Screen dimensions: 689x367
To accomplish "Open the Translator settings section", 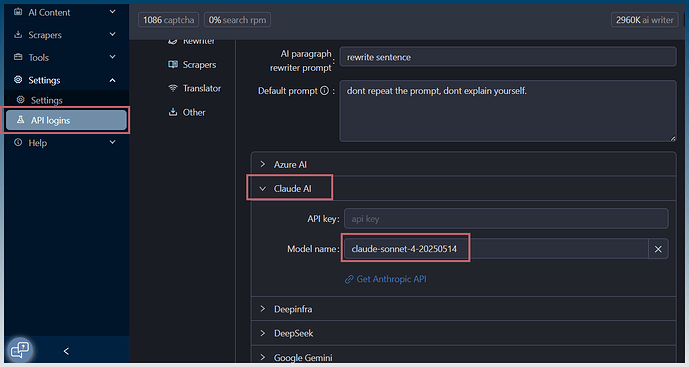I will pyautogui.click(x=194, y=88).
